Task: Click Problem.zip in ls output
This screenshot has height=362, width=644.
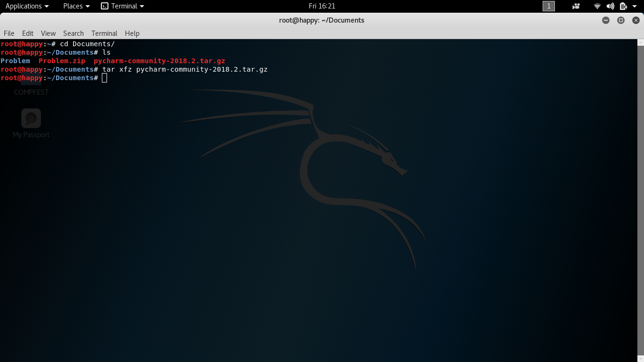Action: coord(62,61)
